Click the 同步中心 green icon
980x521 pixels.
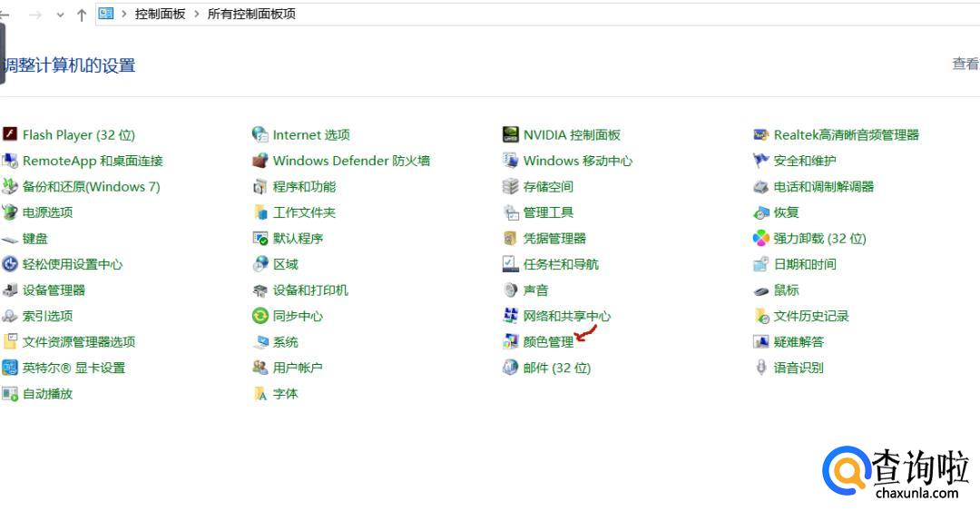click(x=260, y=316)
